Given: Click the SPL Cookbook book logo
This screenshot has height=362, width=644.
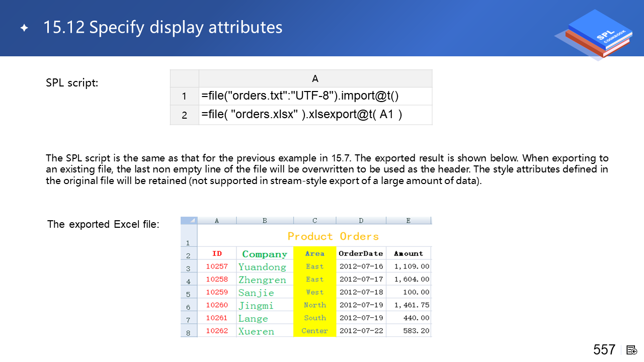Looking at the screenshot, I should 597,34.
